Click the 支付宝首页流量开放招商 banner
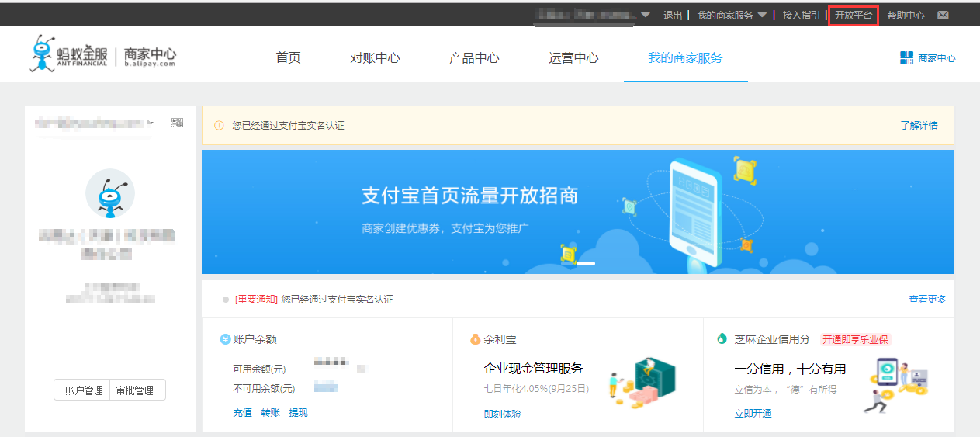Viewport: 980px width, 437px height. coord(469,196)
